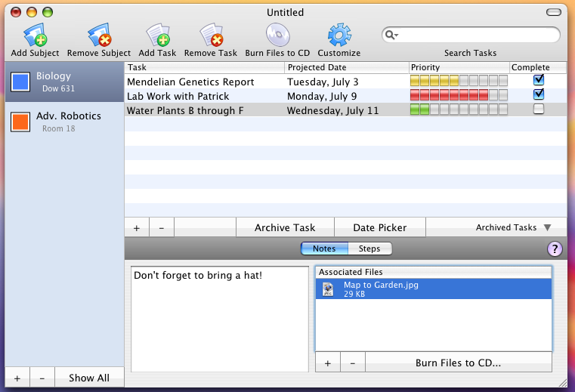
Task: Click the Burn Files to CD disc icon
Action: coord(277,35)
